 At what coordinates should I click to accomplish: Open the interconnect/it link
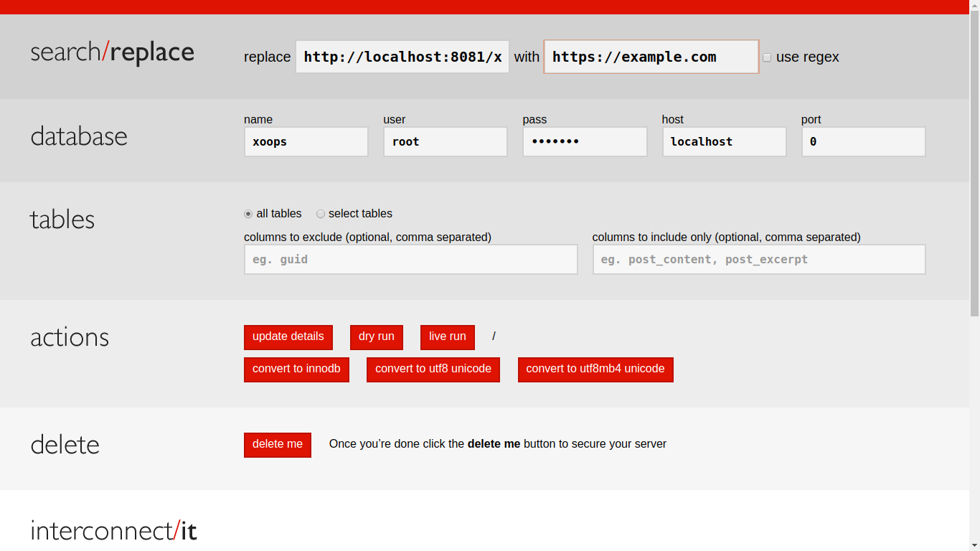coord(113,531)
